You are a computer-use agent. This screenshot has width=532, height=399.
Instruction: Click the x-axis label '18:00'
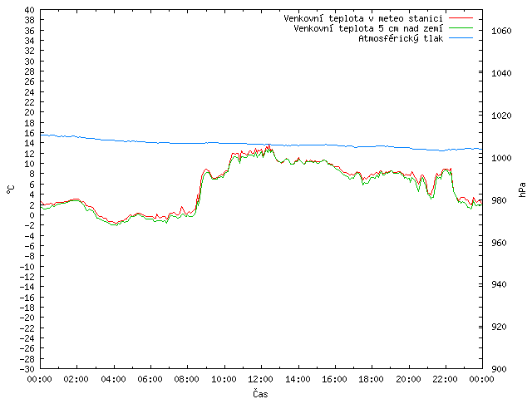coord(372,379)
